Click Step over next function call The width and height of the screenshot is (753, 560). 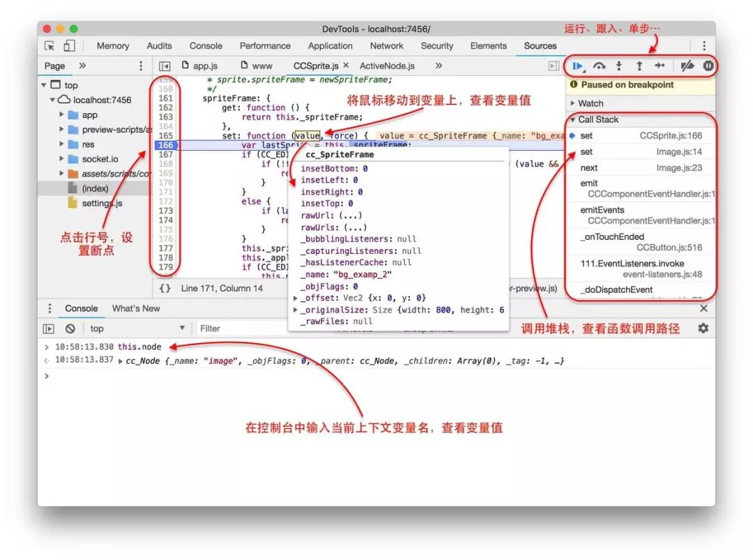pyautogui.click(x=599, y=66)
